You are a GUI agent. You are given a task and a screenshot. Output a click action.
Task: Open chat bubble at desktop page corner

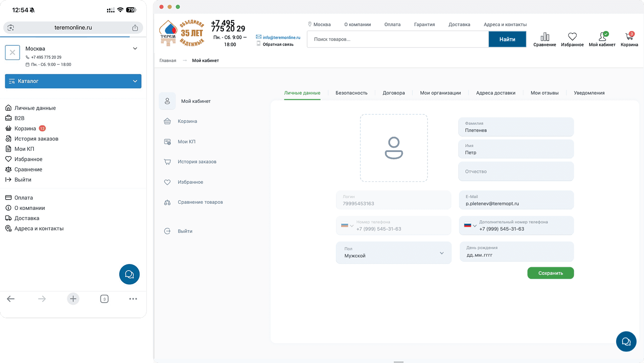click(x=626, y=341)
